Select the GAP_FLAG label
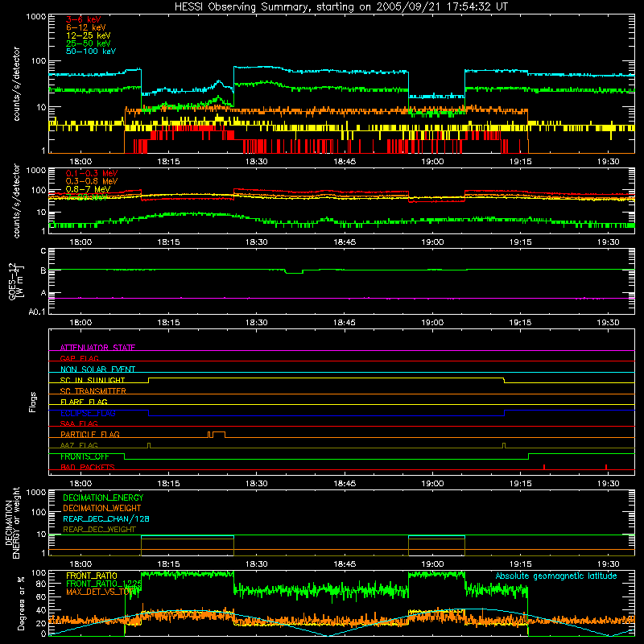This screenshot has width=644, height=644. pyautogui.click(x=79, y=358)
